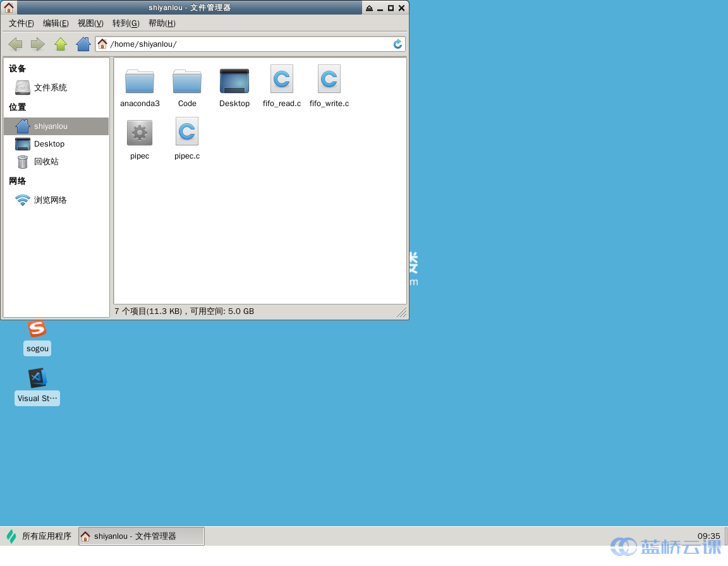Viewport: 728px width, 566px height.
Task: Go up one directory level
Action: pos(59,44)
